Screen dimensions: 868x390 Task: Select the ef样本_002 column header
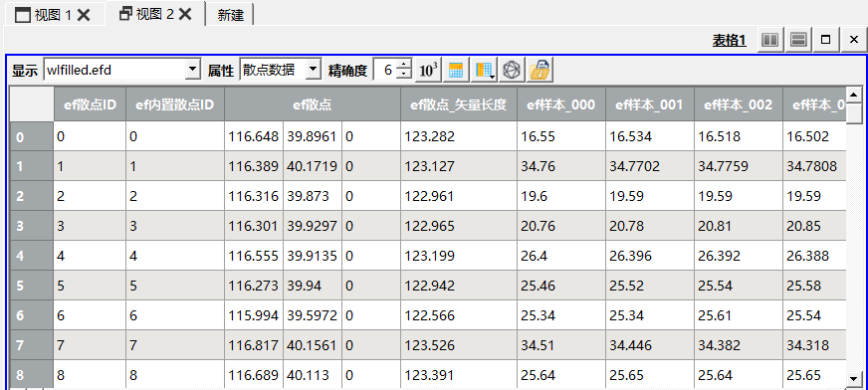(739, 104)
